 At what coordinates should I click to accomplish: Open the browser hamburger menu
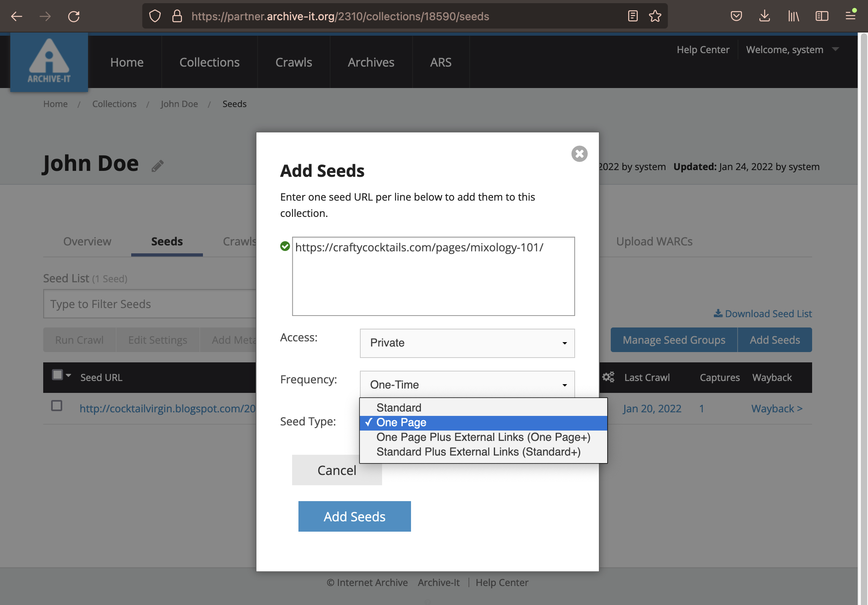pos(850,16)
